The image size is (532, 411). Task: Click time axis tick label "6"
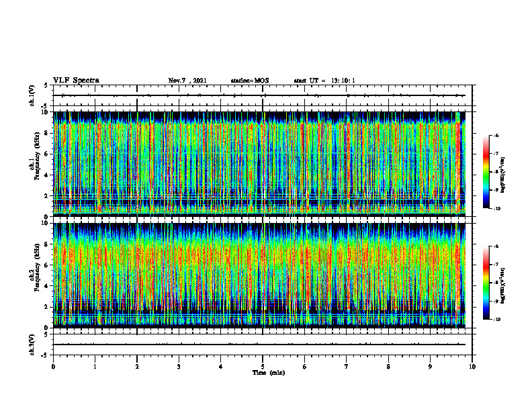coord(305,367)
